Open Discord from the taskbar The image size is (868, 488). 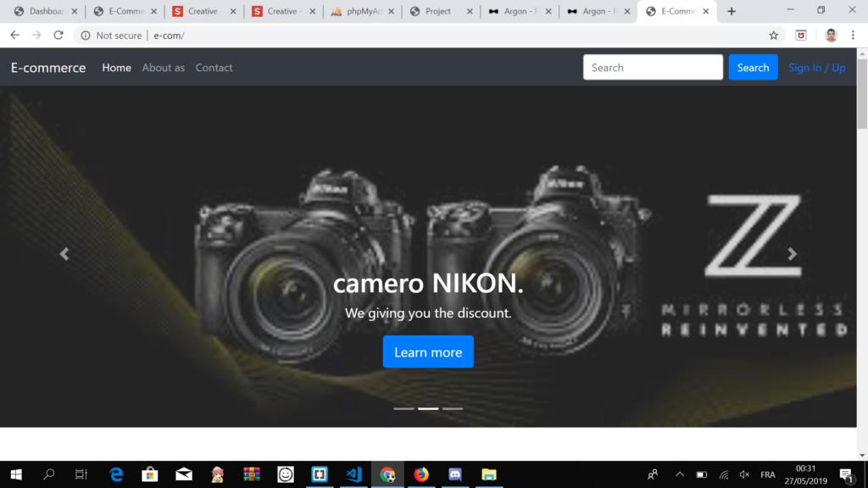click(x=455, y=474)
